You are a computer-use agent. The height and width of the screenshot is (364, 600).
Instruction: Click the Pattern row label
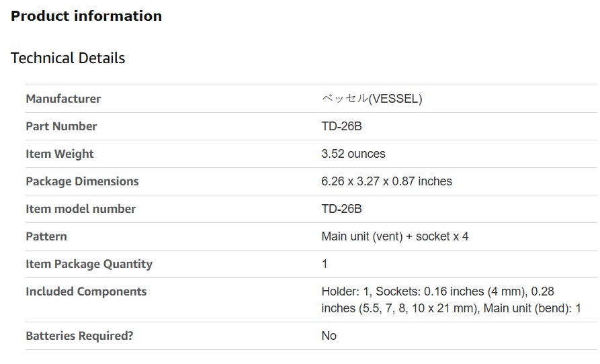point(46,236)
